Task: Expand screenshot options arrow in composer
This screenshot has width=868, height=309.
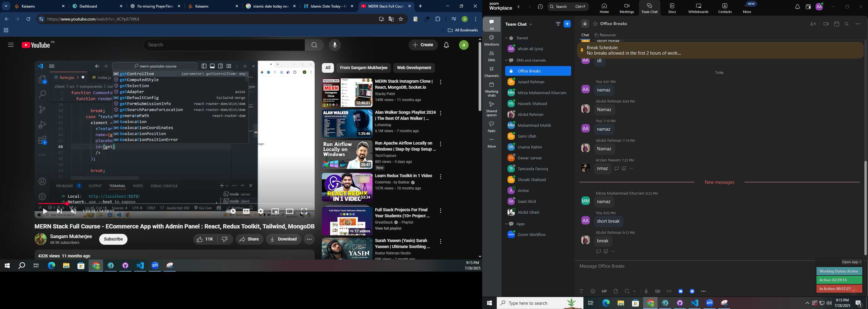Action: click(x=634, y=291)
